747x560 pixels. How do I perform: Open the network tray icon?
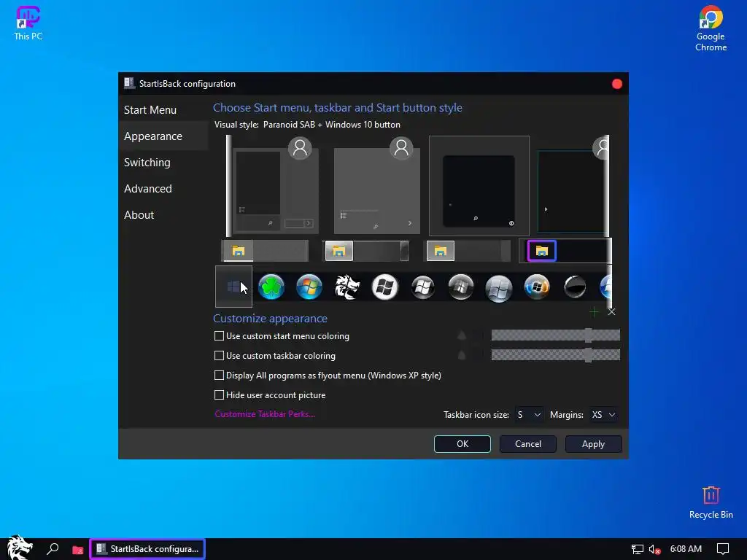[x=637, y=549]
